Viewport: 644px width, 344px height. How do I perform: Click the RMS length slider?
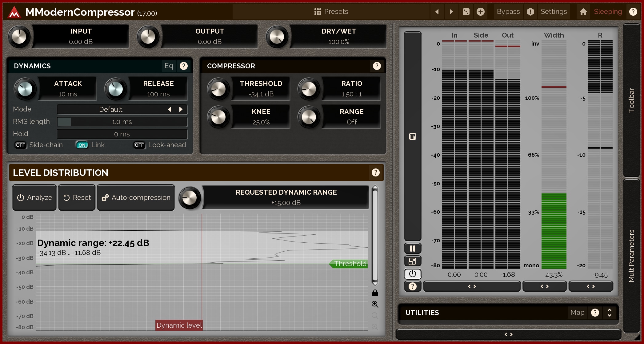(x=122, y=122)
